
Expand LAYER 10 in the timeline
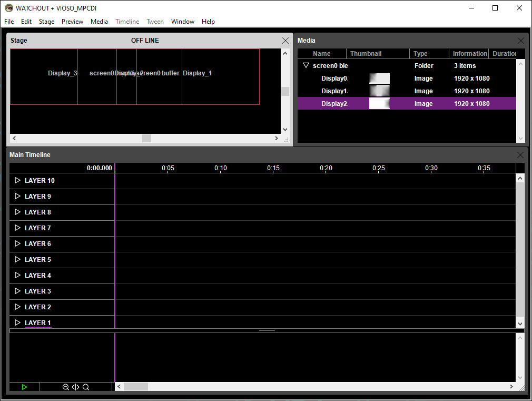click(17, 181)
